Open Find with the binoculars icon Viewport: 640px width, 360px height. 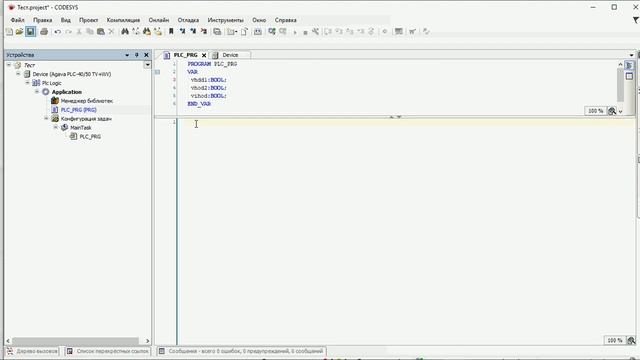(x=125, y=31)
